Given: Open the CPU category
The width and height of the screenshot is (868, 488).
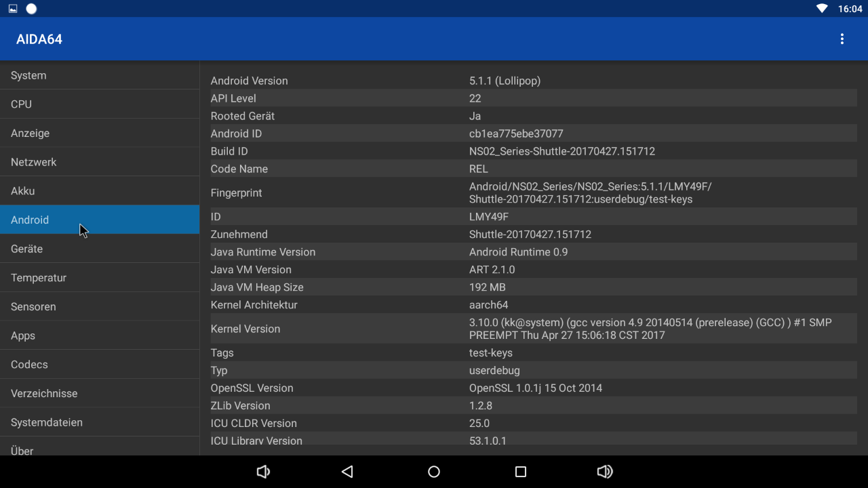Looking at the screenshot, I should 100,104.
